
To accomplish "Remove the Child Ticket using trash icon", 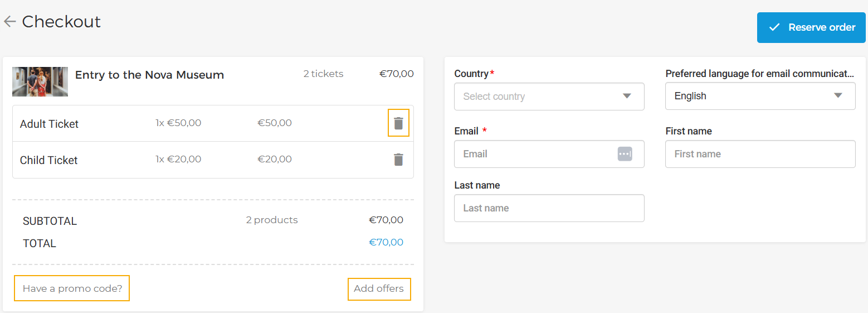I will pyautogui.click(x=398, y=160).
